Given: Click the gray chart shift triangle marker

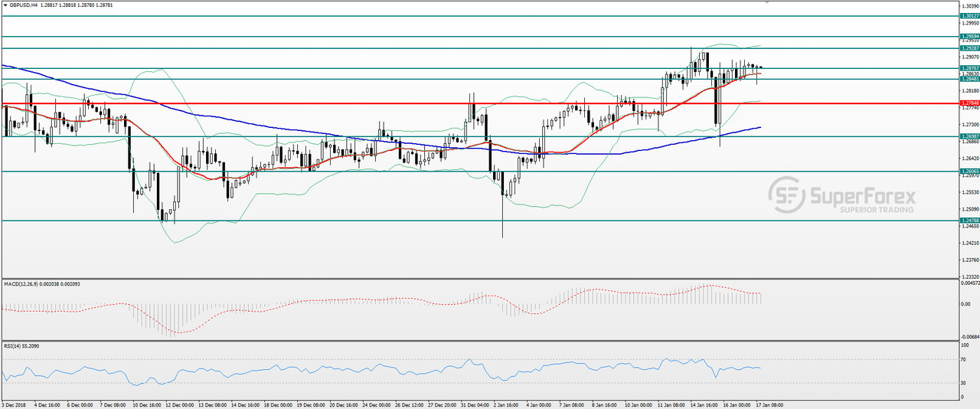Looking at the screenshot, I should click(768, 3).
